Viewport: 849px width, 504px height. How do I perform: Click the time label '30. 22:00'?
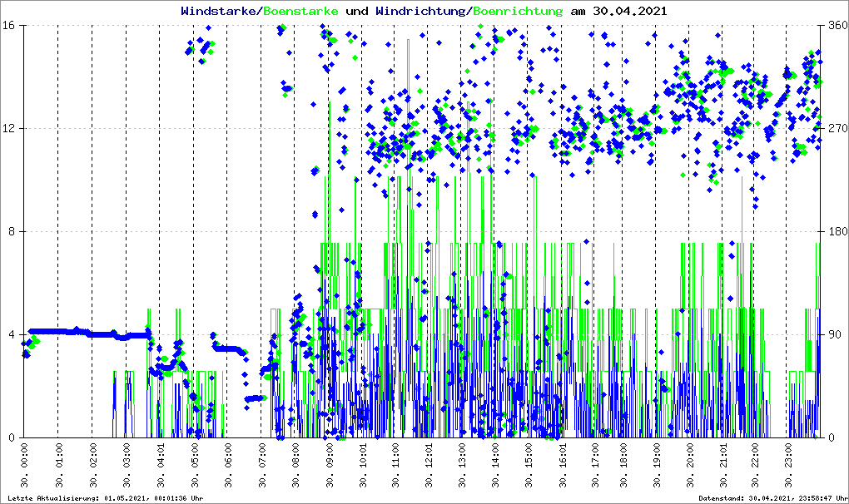click(755, 465)
